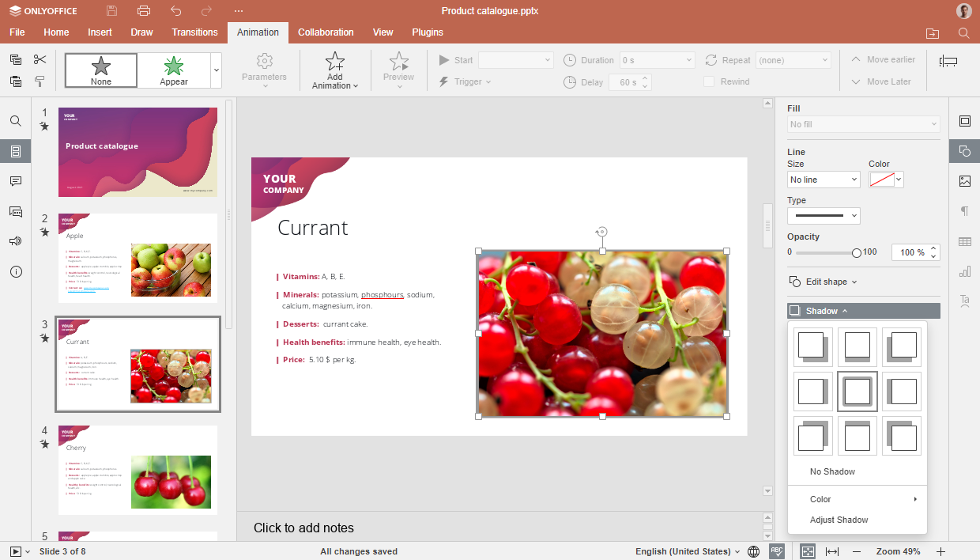980x560 pixels.
Task: Click the Add Animation star icon
Action: pyautogui.click(x=335, y=62)
